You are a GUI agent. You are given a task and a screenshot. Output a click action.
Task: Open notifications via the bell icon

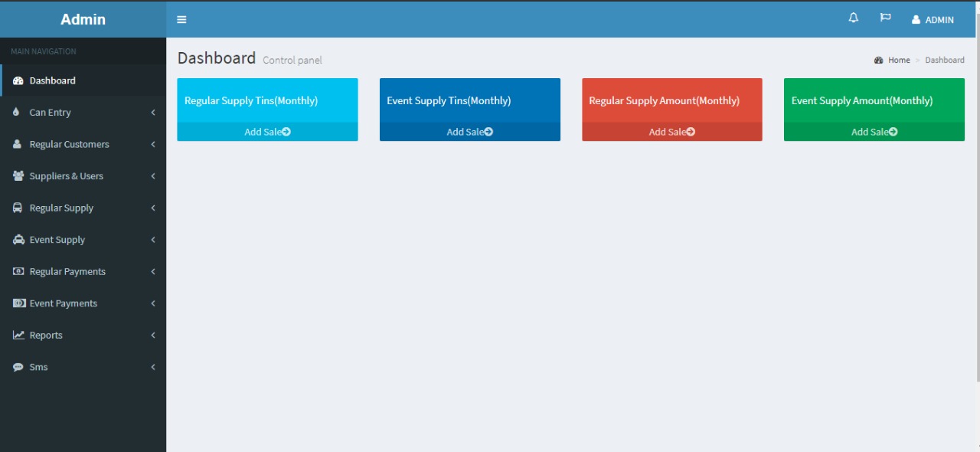pos(852,18)
